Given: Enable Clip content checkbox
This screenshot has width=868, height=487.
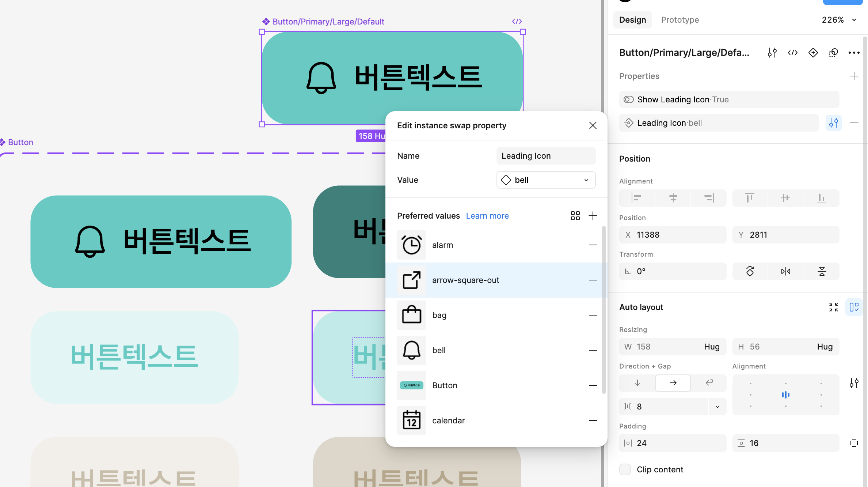Looking at the screenshot, I should coord(625,469).
